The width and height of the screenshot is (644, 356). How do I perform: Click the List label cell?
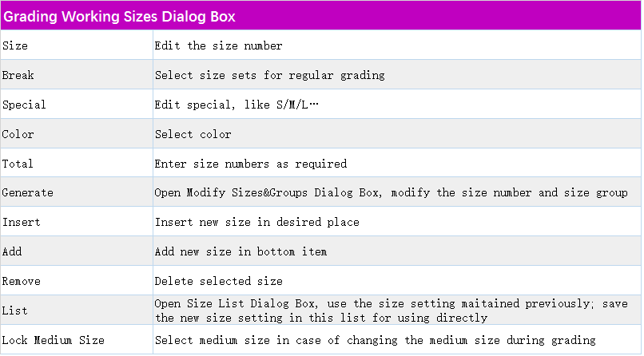click(x=15, y=311)
